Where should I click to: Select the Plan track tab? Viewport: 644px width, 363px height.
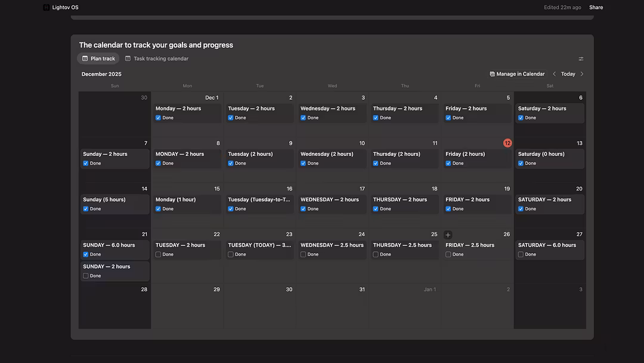pyautogui.click(x=98, y=59)
